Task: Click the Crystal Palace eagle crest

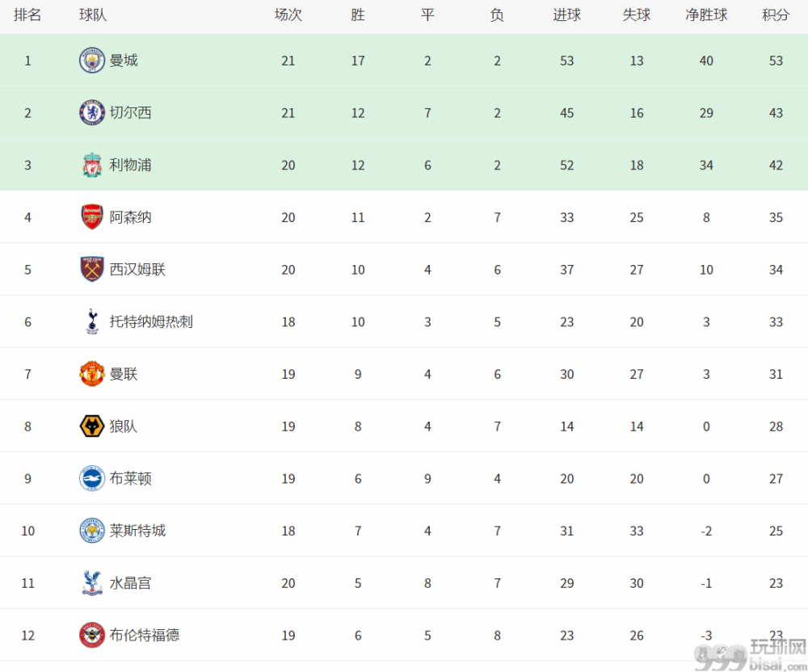Action: [92, 583]
